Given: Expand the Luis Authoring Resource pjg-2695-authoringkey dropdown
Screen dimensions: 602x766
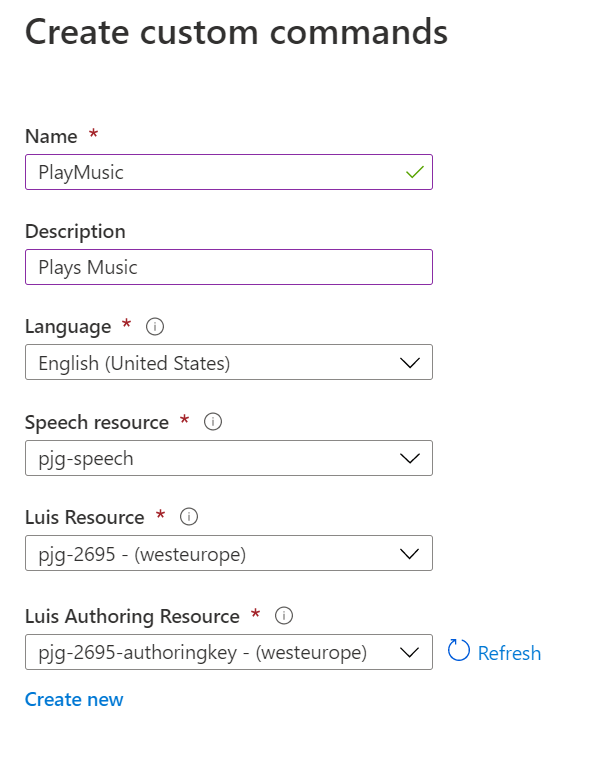Looking at the screenshot, I should pyautogui.click(x=210, y=652).
